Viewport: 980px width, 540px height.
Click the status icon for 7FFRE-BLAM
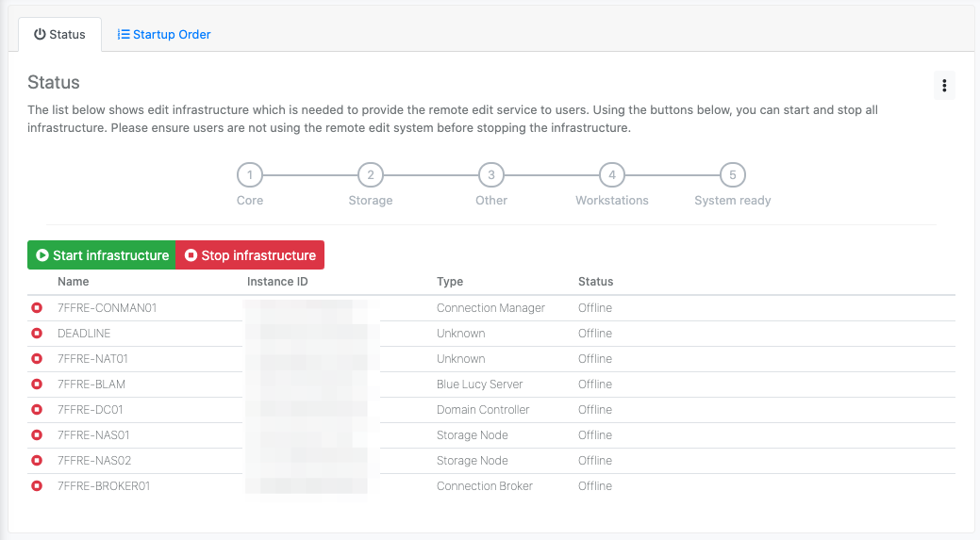click(37, 385)
